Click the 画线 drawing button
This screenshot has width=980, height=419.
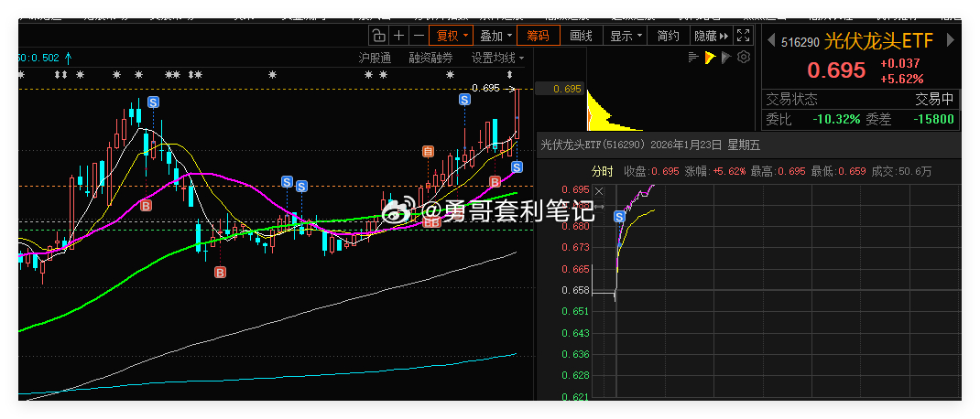[582, 36]
